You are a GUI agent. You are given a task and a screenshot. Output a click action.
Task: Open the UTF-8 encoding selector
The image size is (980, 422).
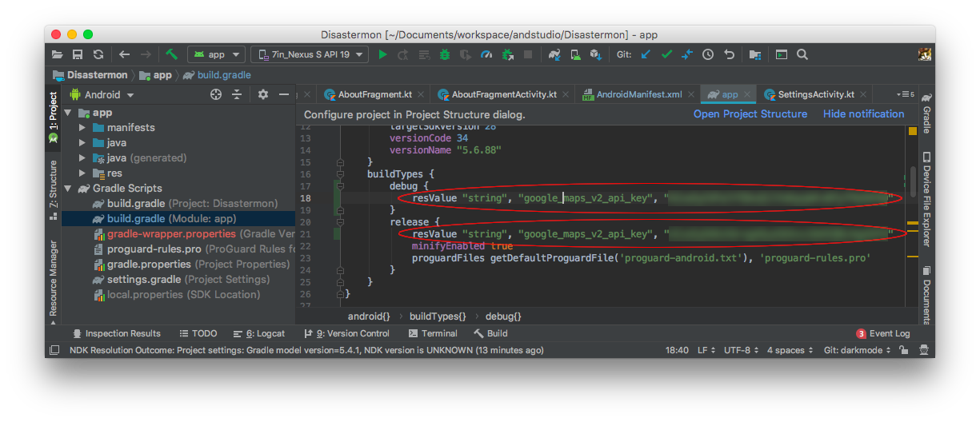click(740, 350)
